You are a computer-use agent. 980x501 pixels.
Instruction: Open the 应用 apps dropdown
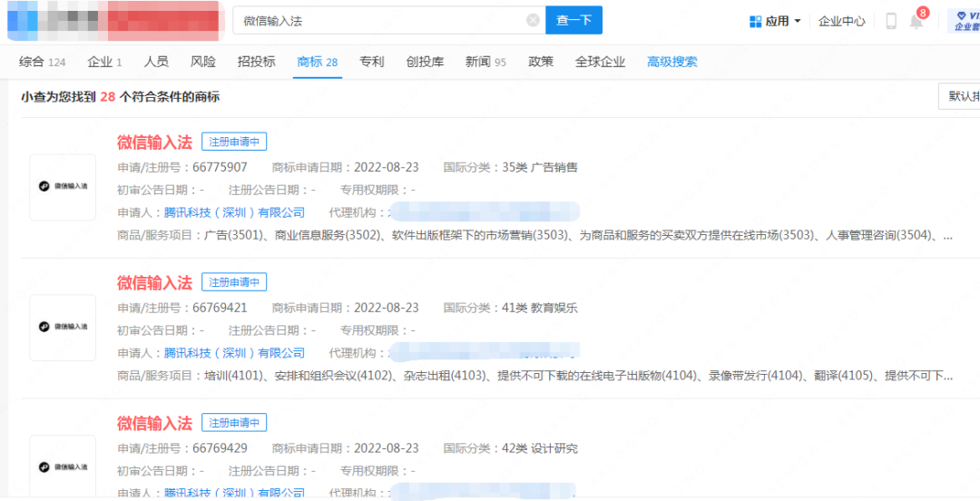(775, 21)
